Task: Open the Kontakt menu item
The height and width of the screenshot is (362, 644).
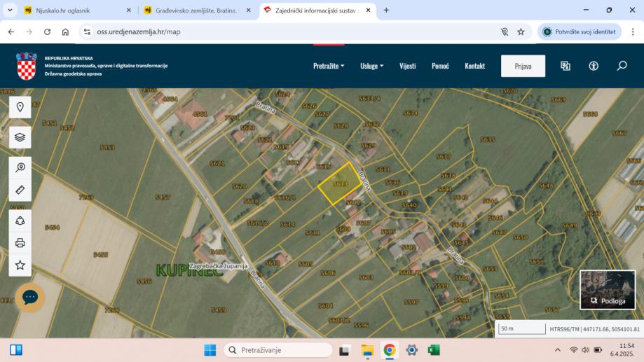Action: (x=475, y=66)
